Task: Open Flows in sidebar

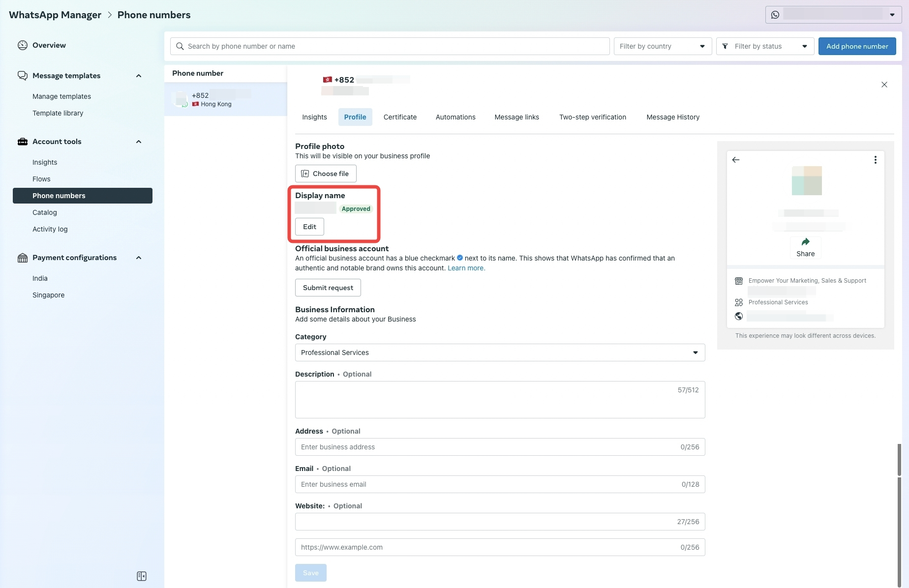Action: [x=41, y=179]
